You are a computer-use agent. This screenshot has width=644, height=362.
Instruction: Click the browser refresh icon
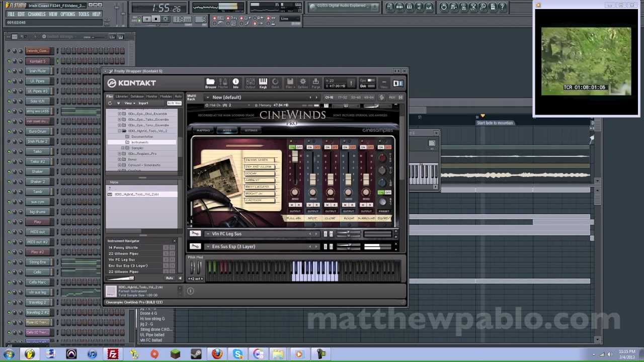coord(110,103)
